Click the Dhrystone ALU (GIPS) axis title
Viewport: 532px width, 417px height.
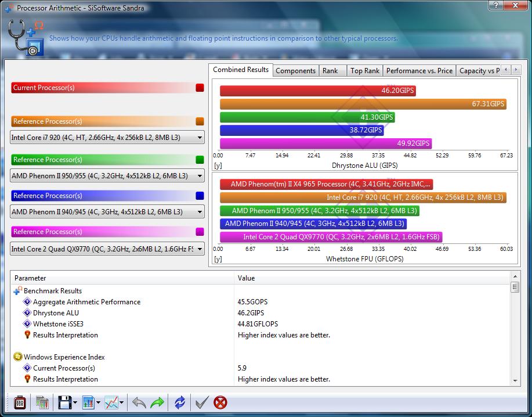(365, 166)
